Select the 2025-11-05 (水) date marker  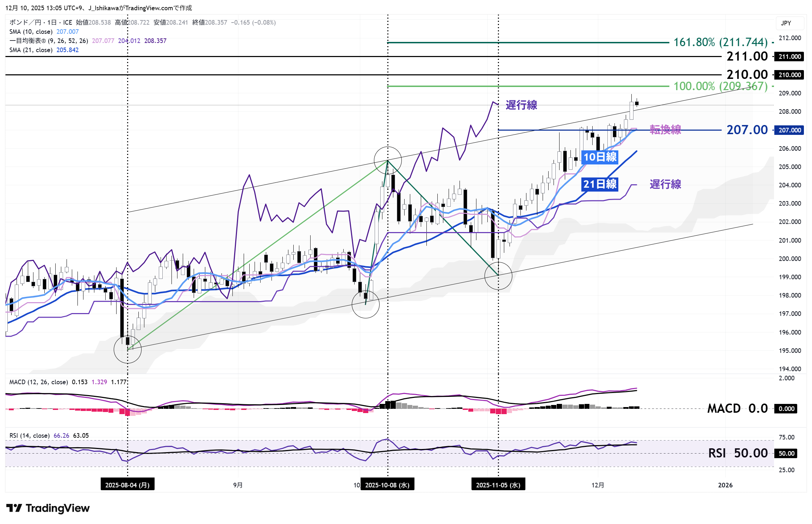pyautogui.click(x=498, y=485)
